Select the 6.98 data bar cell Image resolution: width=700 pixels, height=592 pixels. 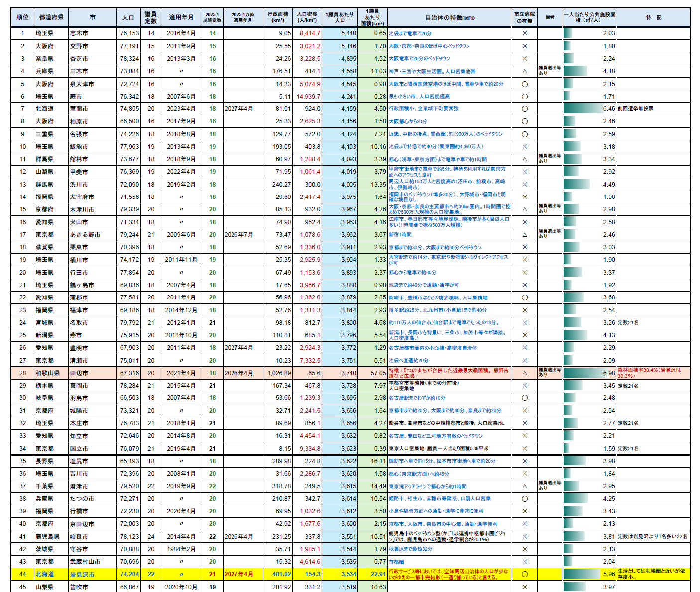pos(589,373)
